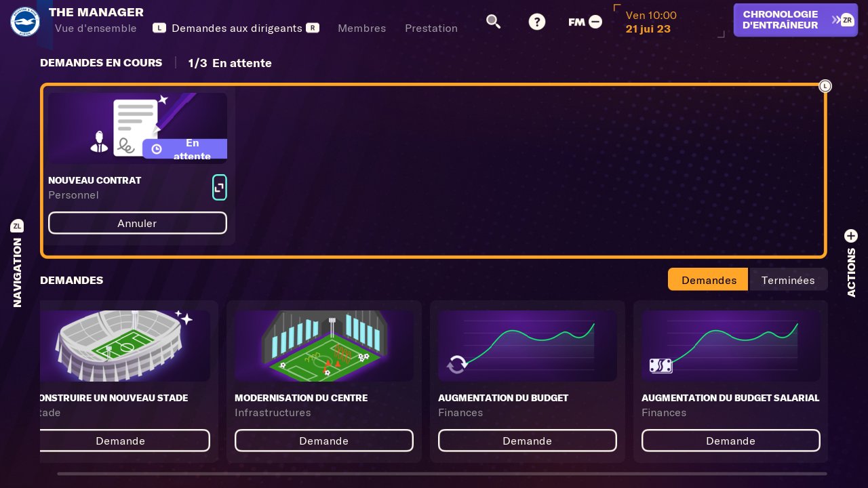Cancel the Nouveau Contrat request

(137, 223)
